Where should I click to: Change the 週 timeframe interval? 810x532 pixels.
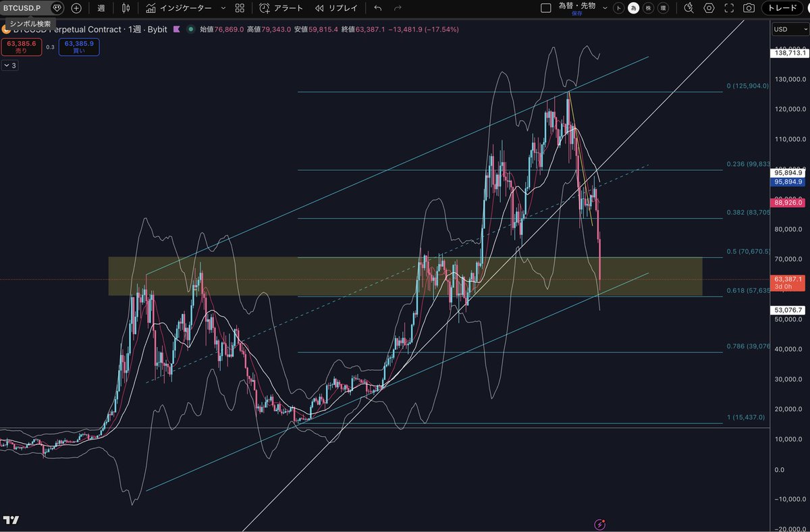click(x=101, y=8)
